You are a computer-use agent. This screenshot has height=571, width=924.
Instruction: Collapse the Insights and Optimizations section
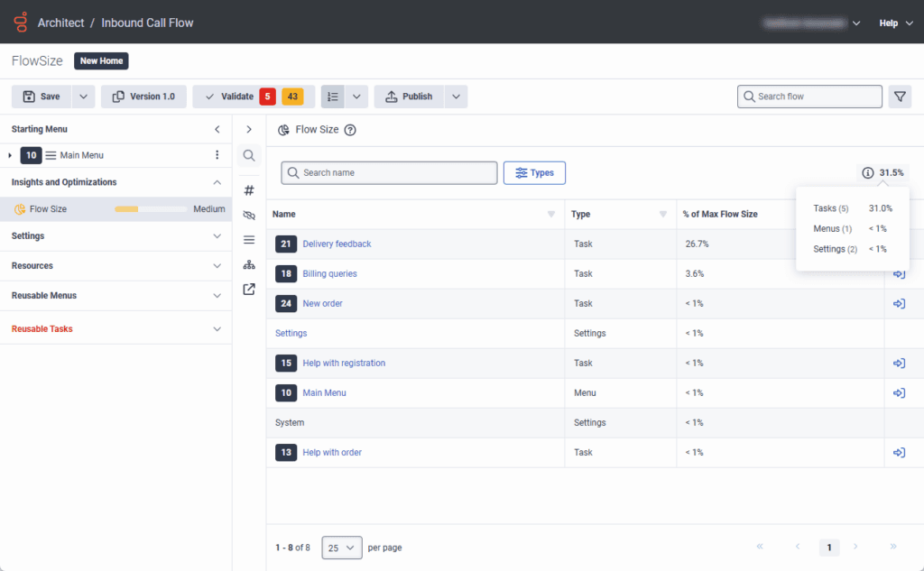(217, 181)
